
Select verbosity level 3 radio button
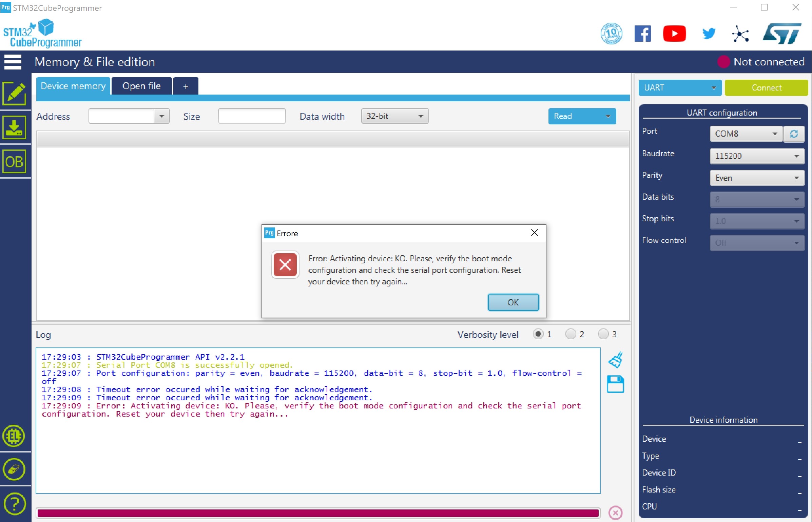[x=603, y=334]
